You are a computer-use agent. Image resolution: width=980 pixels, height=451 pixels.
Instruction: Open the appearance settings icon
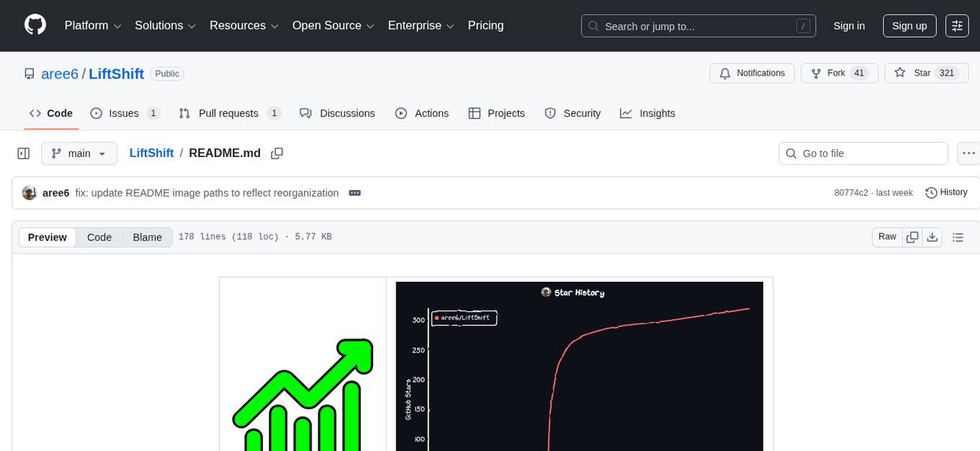(x=957, y=26)
